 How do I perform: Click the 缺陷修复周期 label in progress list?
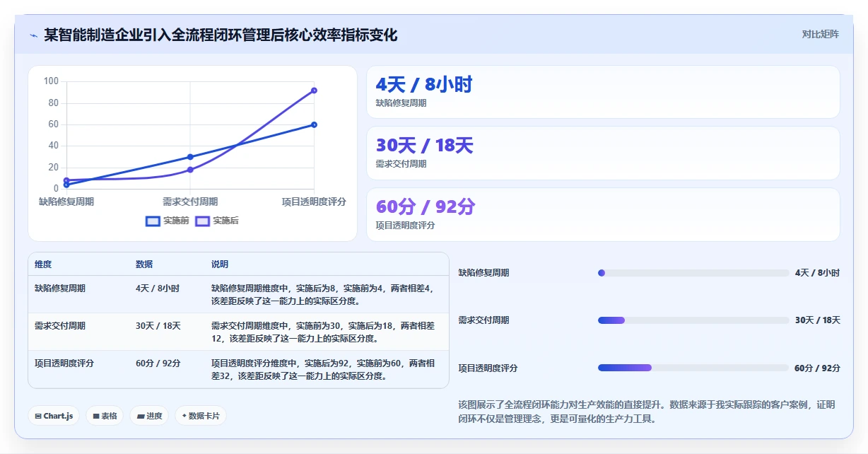tap(483, 273)
